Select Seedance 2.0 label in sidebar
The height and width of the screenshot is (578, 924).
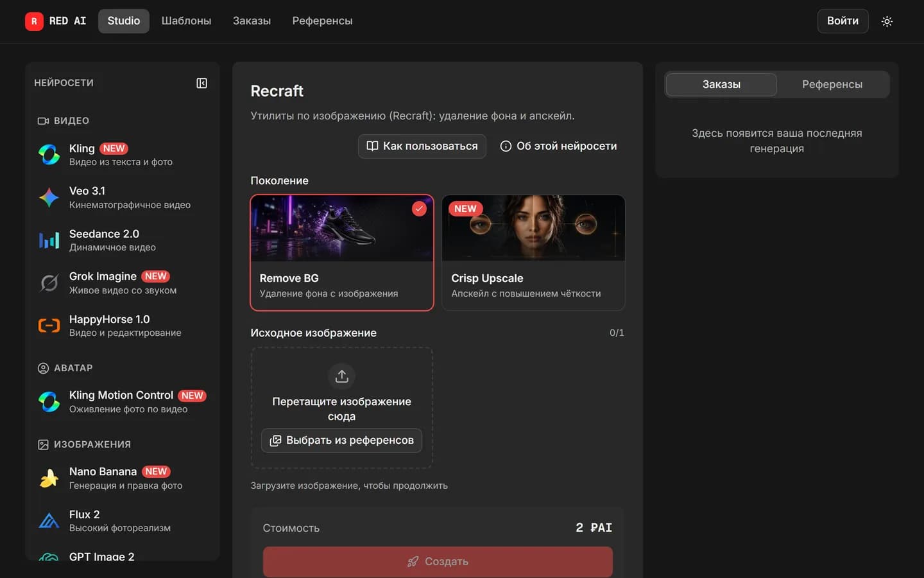click(104, 234)
